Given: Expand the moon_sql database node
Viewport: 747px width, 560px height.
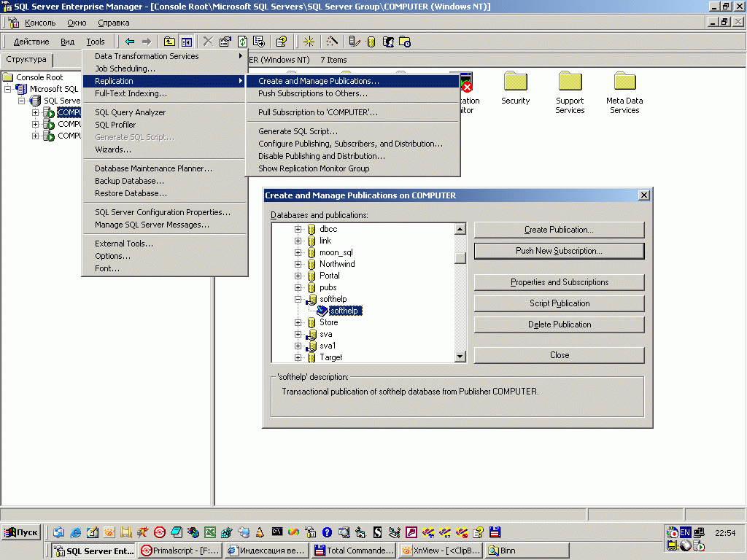Looking at the screenshot, I should (298, 252).
